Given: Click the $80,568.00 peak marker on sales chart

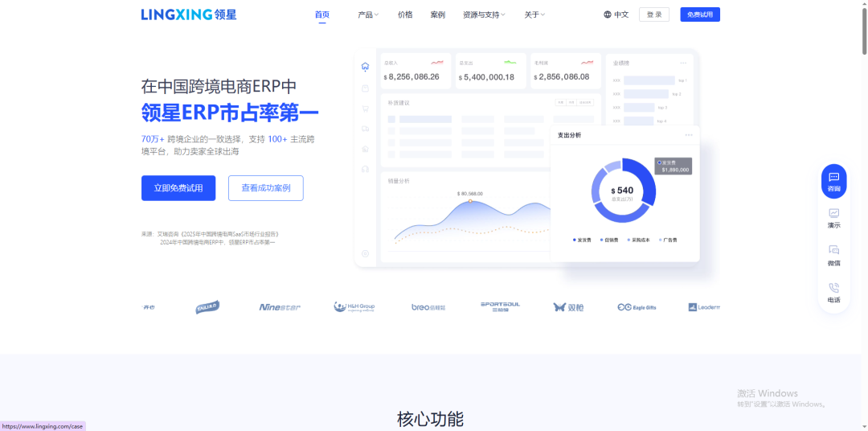Looking at the screenshot, I should [470, 200].
